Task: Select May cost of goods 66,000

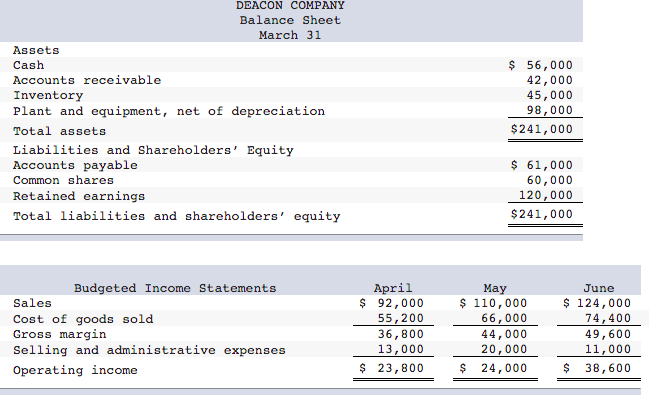Action: [x=504, y=318]
